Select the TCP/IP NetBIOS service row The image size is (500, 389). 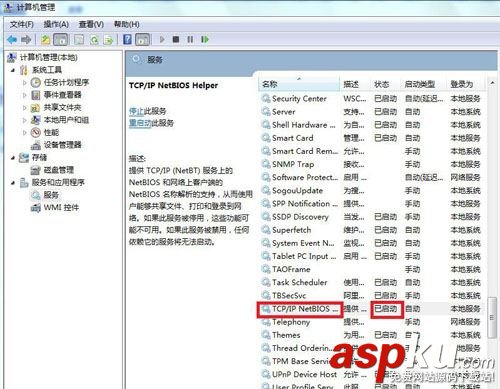point(371,309)
